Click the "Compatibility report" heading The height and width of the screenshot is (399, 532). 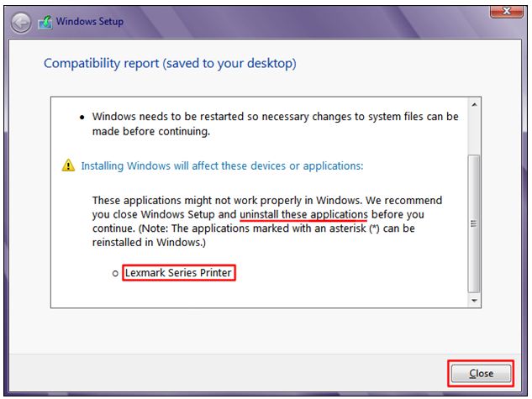(102, 63)
